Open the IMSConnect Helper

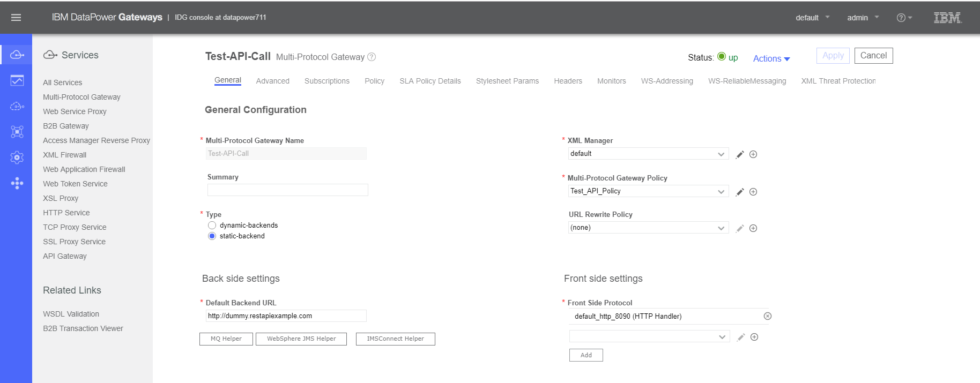coord(396,339)
